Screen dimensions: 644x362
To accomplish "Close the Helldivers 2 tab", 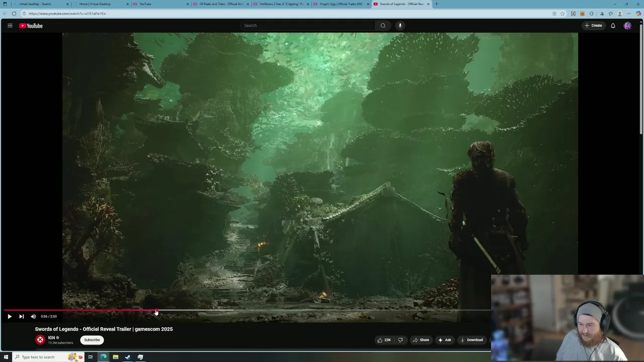I will (x=307, y=4).
